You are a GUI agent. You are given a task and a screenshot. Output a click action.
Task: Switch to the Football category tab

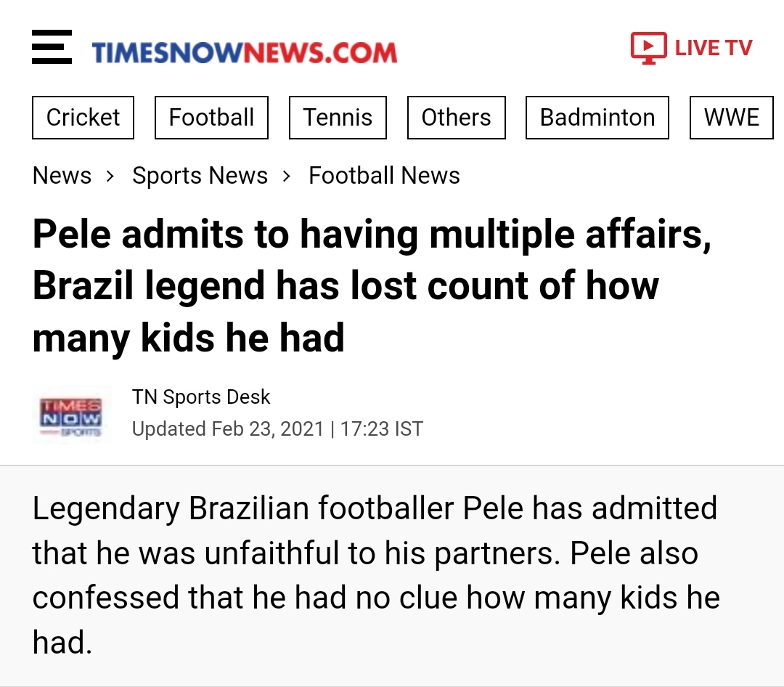211,118
